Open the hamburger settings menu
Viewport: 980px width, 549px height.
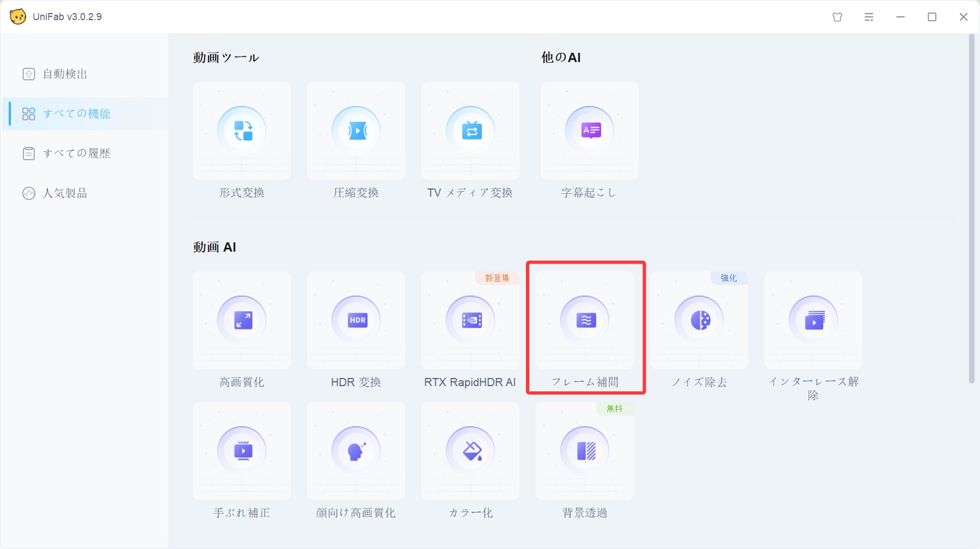point(868,17)
